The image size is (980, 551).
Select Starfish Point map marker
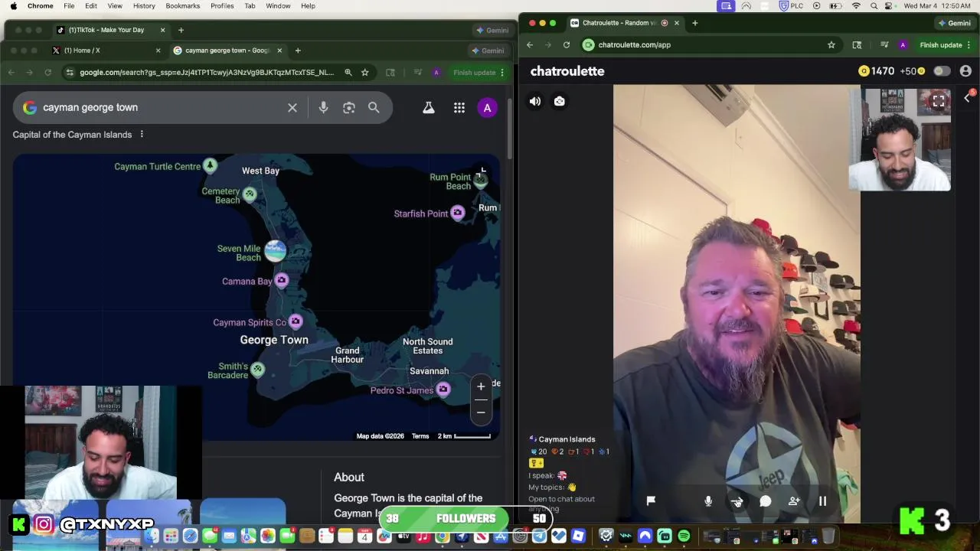(458, 213)
